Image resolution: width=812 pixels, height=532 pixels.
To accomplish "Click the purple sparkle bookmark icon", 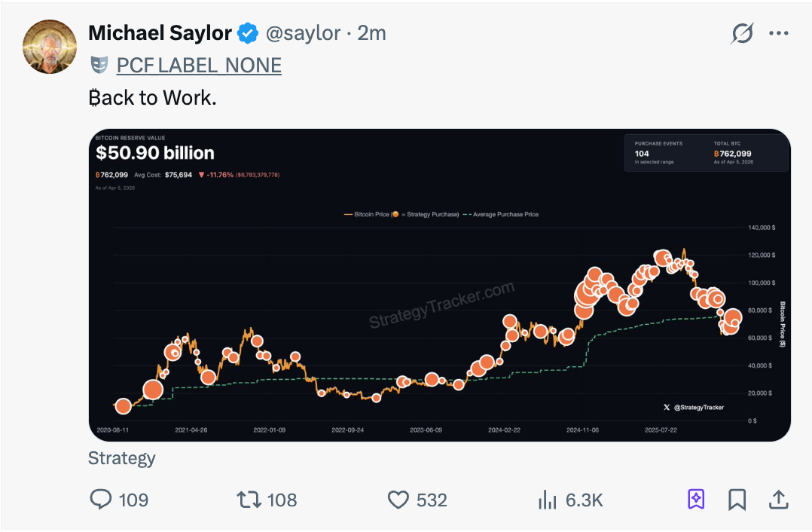I will (696, 499).
